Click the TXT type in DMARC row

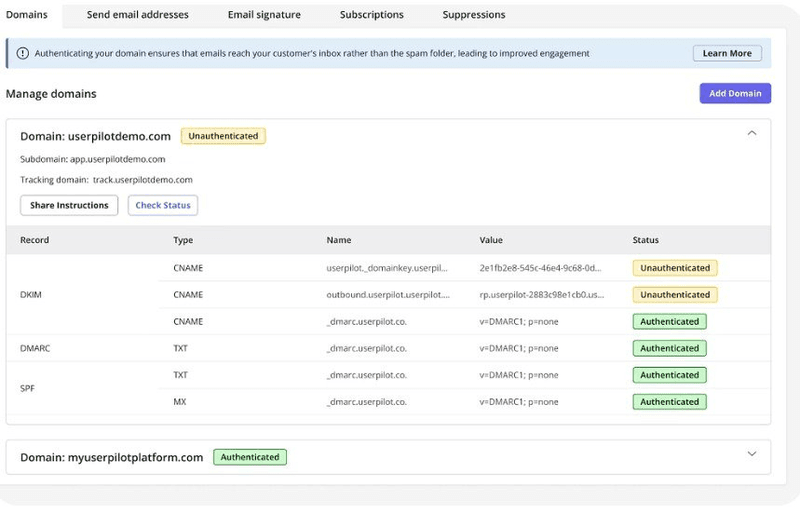tap(181, 348)
